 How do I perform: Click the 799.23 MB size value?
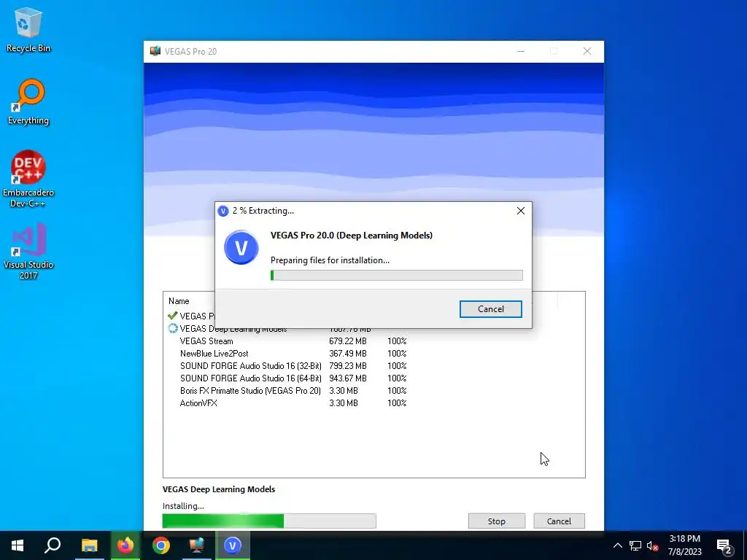(348, 366)
